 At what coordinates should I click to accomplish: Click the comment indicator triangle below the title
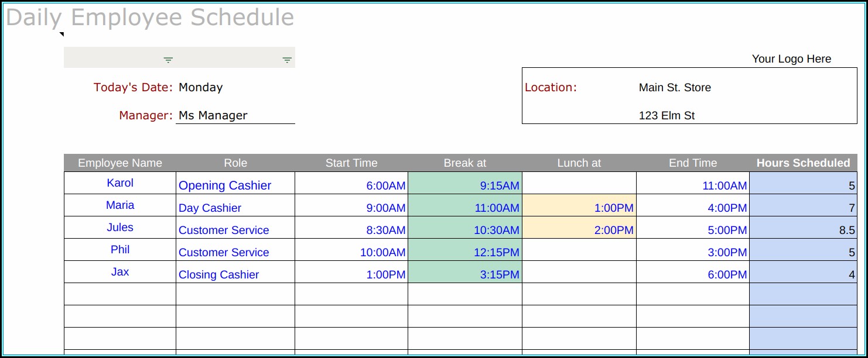tap(61, 35)
